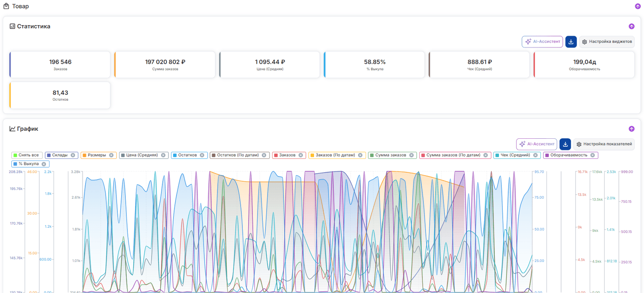Remove % Выкупа chip x icon

pyautogui.click(x=44, y=164)
